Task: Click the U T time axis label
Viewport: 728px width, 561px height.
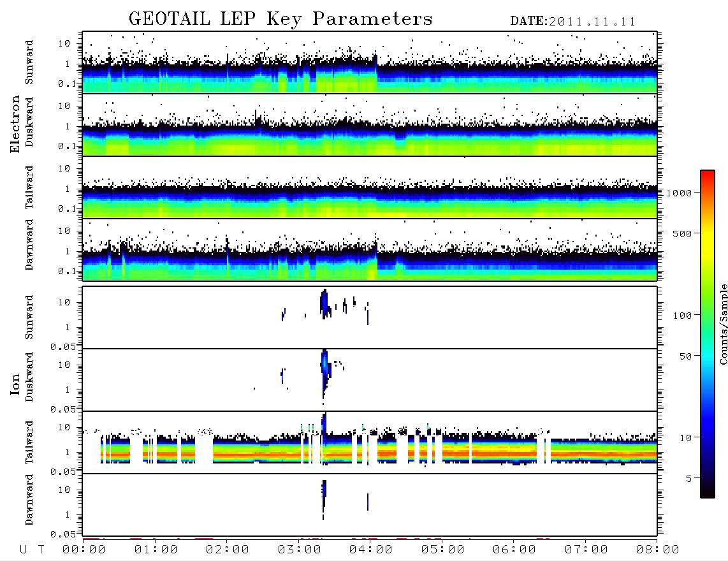Action: point(32,550)
